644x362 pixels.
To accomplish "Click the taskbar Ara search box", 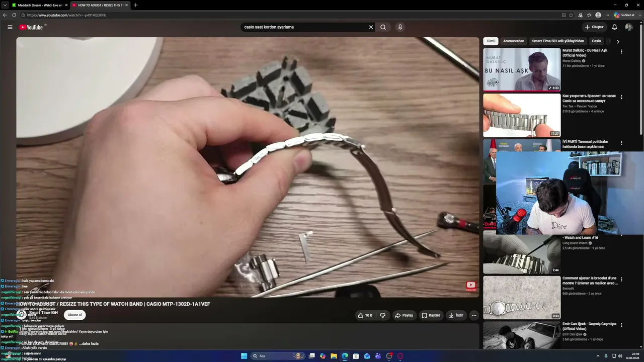I will (x=278, y=356).
